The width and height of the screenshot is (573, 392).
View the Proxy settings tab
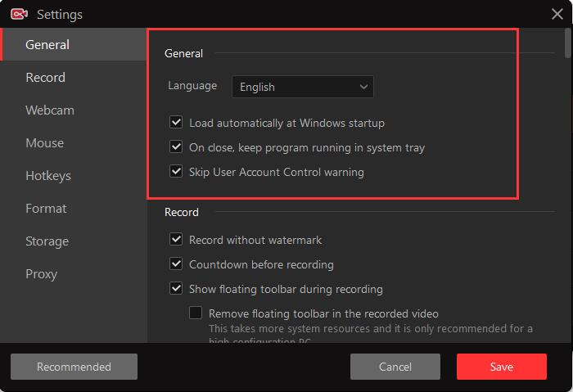point(73,274)
